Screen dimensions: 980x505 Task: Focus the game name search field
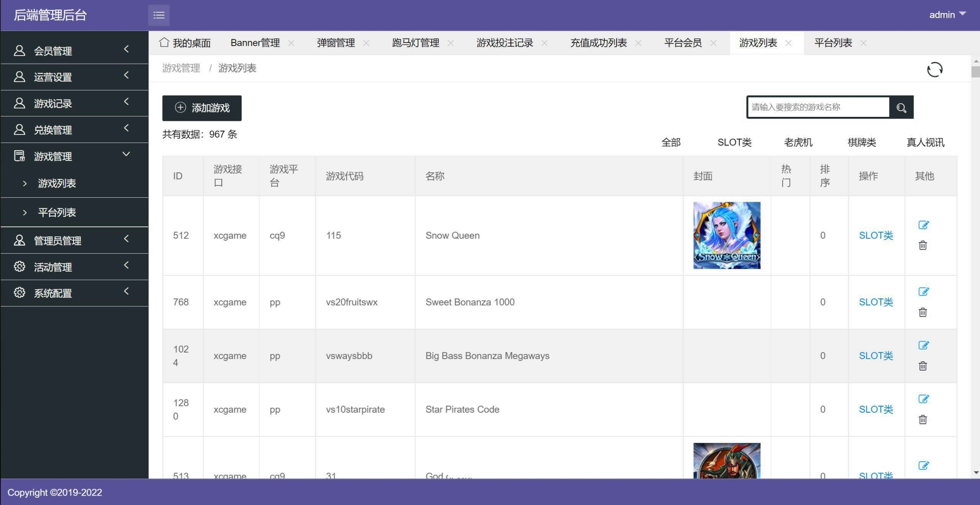coord(818,107)
